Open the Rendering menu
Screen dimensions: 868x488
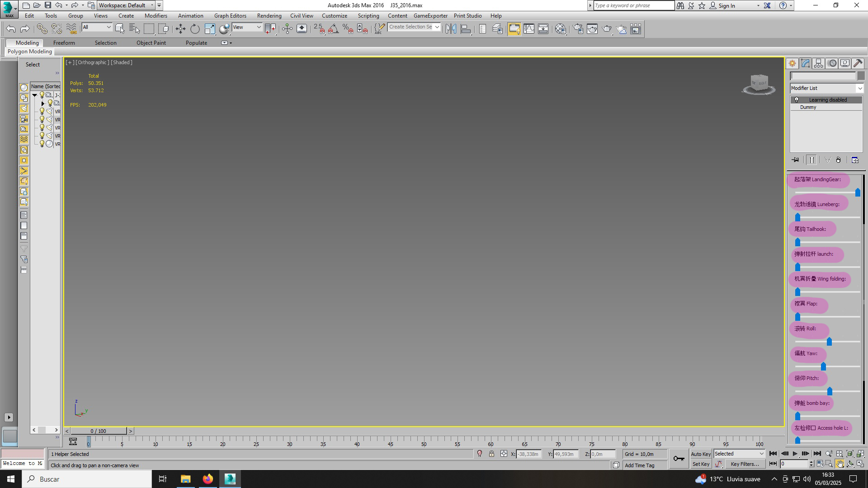269,16
